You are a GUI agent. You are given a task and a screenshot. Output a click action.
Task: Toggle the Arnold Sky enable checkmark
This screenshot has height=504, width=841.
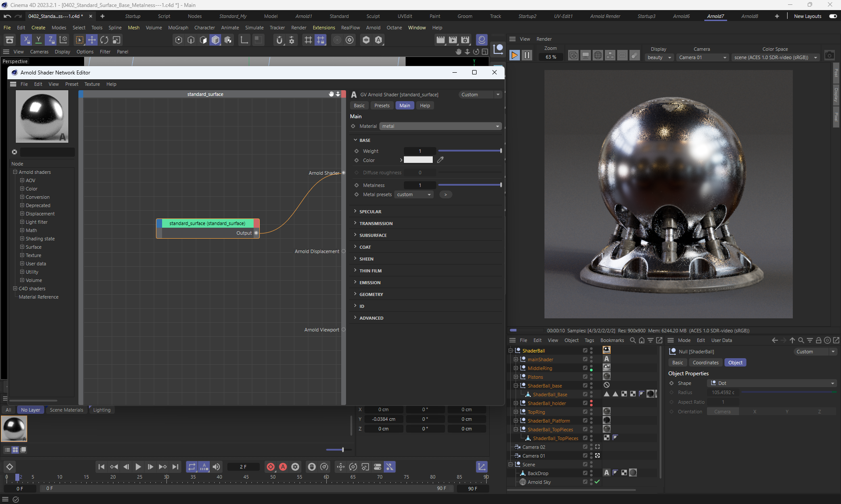597,482
